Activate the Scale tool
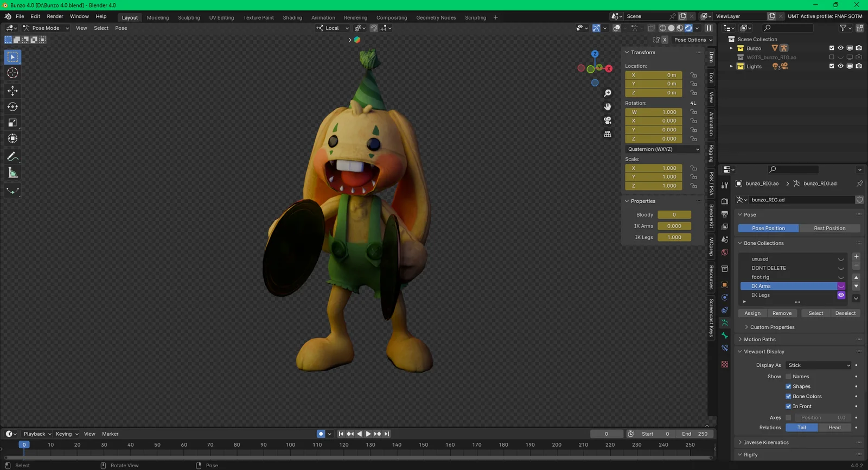Screen dimensions: 868x470 (12, 123)
